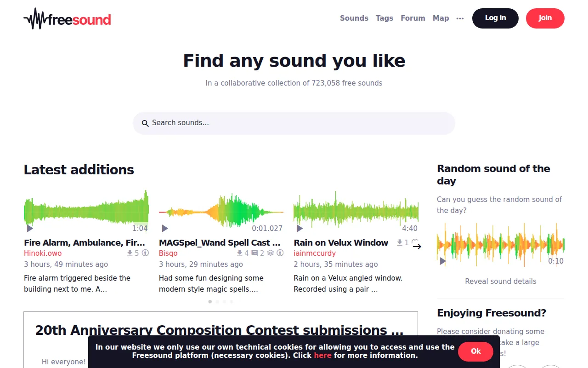588x368 pixels.
Task: Click the 0:10 duration label
Action: coord(556,261)
